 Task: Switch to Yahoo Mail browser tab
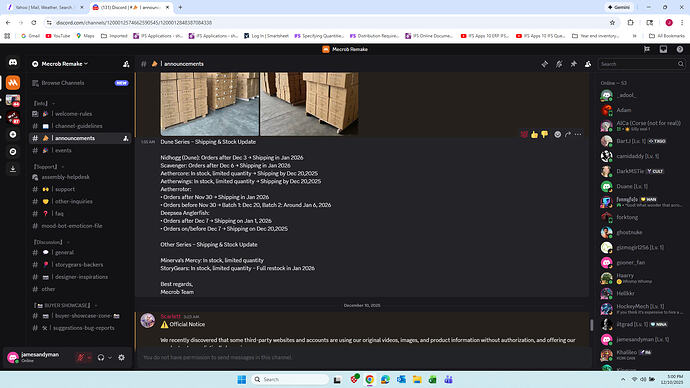click(44, 7)
